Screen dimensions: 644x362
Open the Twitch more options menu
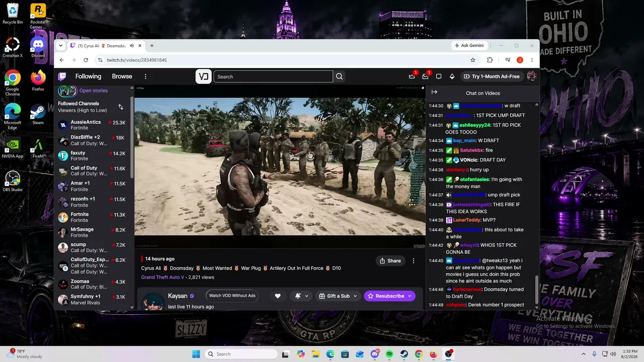[x=145, y=76]
